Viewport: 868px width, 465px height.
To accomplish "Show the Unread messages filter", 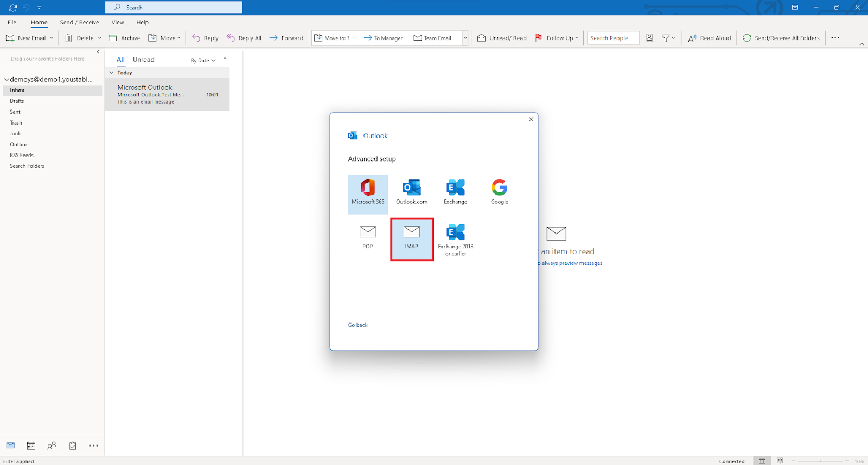I will click(144, 60).
